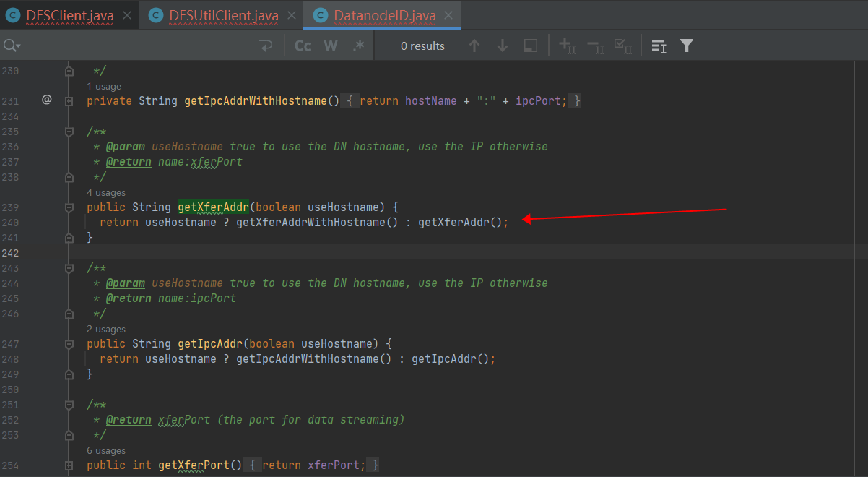Click the annotation gutter icon on line 231
868x477 pixels.
coord(47,100)
